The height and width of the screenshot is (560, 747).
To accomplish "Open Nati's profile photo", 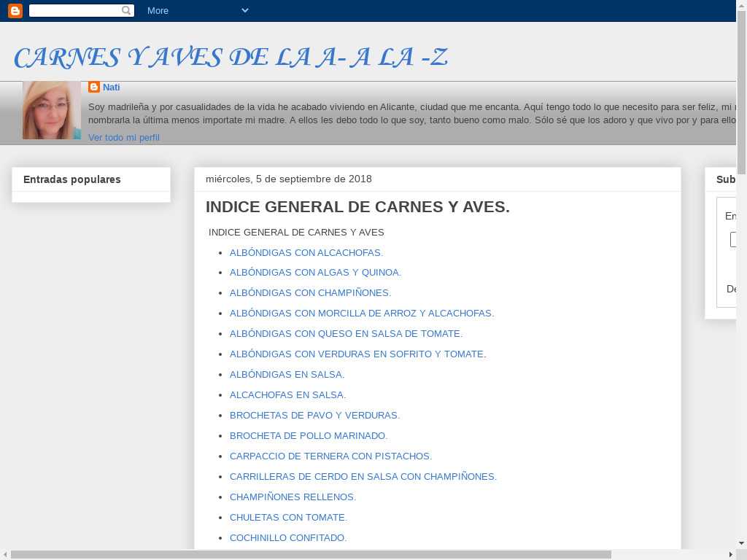I will tap(51, 110).
